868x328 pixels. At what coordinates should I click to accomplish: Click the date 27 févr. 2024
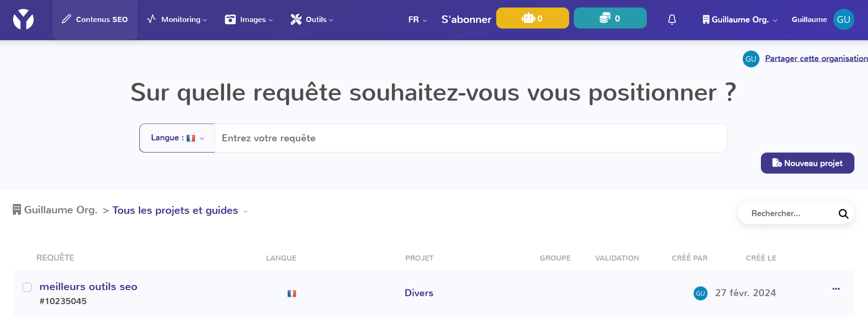(x=745, y=293)
